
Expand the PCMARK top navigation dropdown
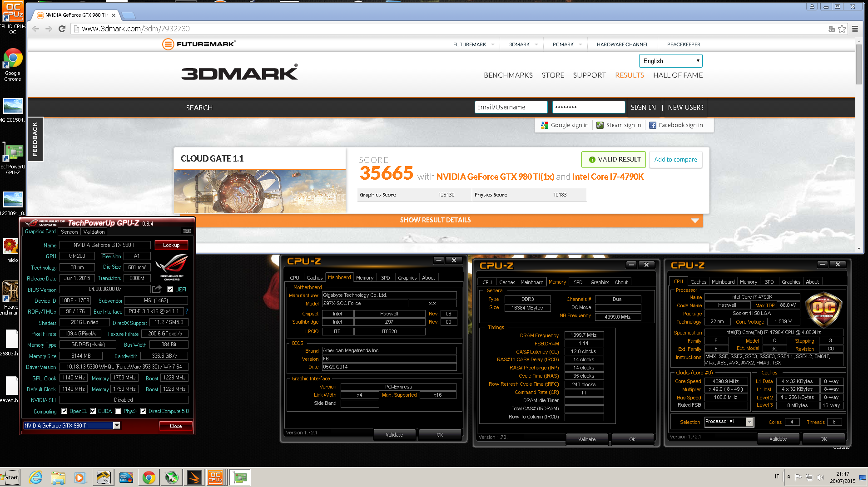point(580,44)
